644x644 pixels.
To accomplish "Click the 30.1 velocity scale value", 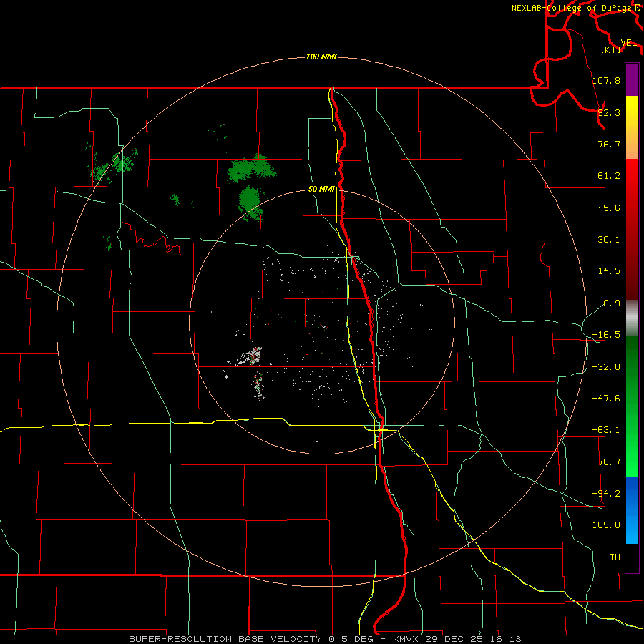I will (609, 240).
